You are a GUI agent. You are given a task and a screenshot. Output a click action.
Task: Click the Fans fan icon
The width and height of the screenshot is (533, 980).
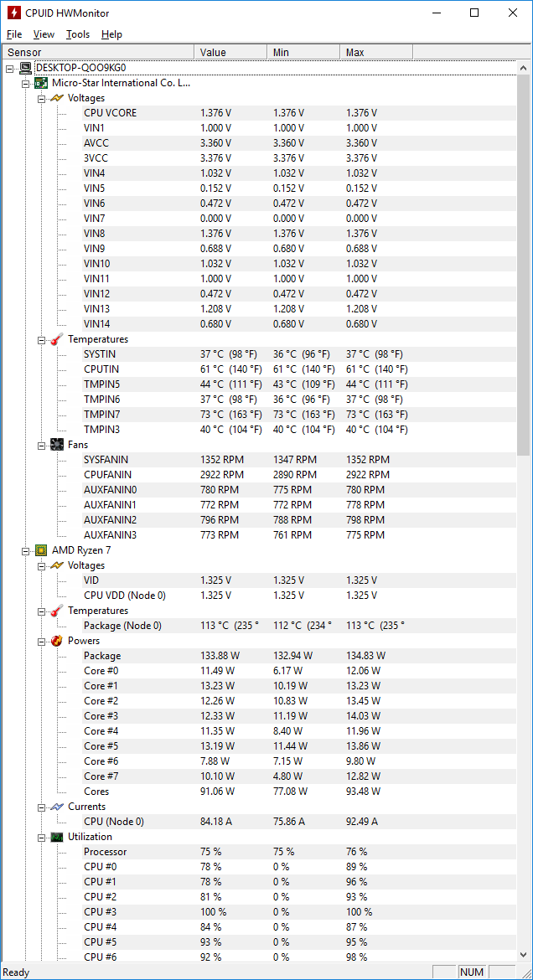click(58, 445)
